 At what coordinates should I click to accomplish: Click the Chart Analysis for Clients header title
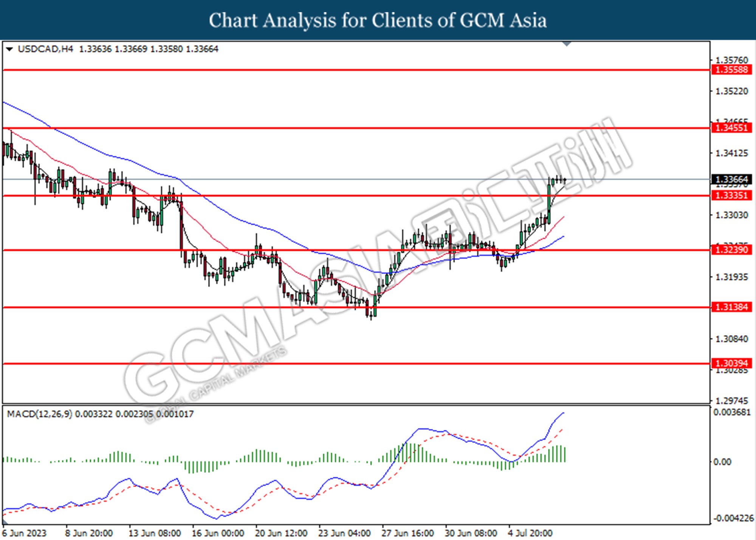click(x=378, y=20)
